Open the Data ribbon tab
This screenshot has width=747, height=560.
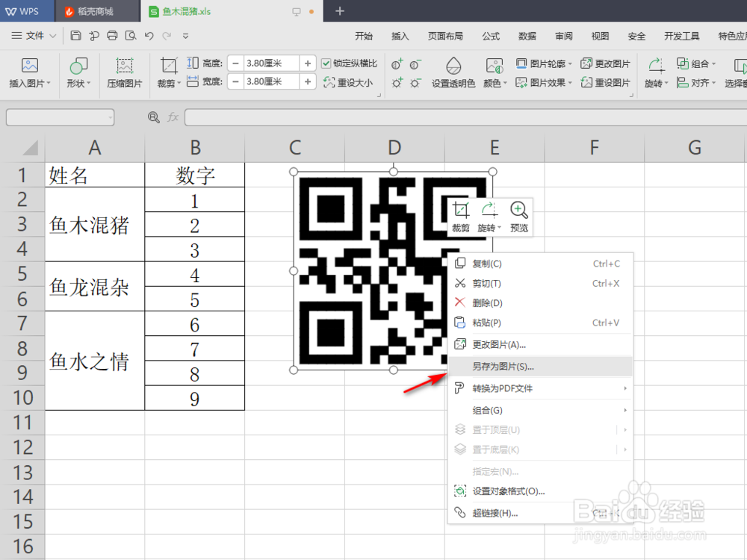[527, 36]
